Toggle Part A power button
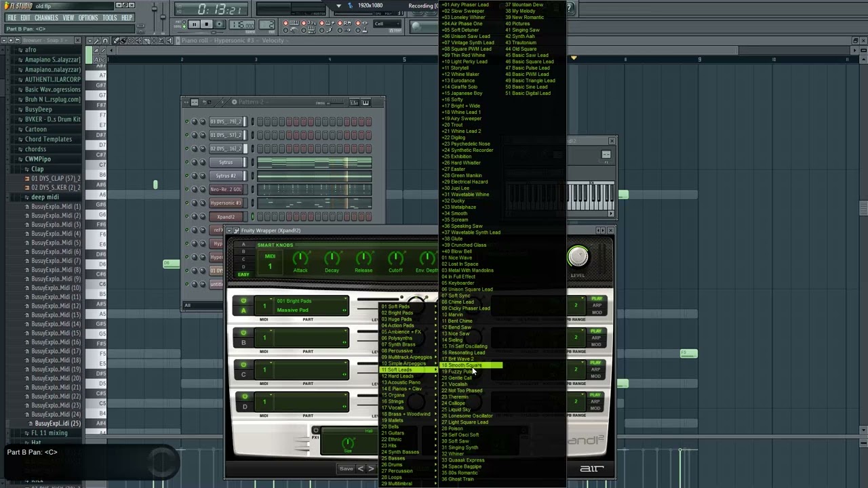Viewport: 868px width, 488px height. pyautogui.click(x=243, y=300)
